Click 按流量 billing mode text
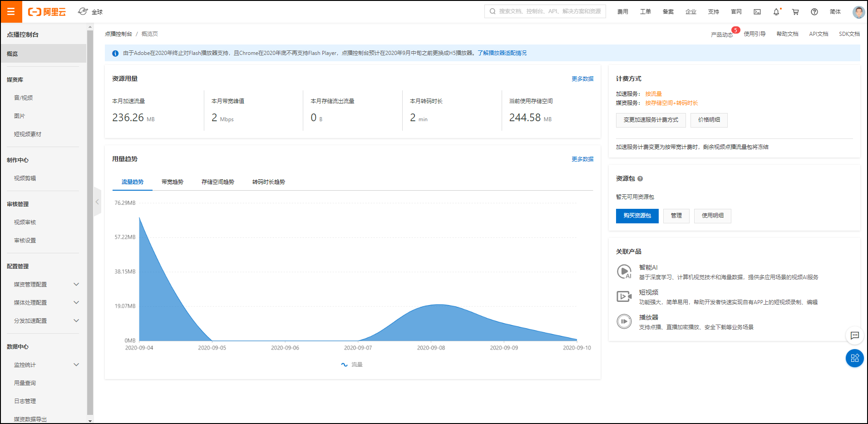The height and width of the screenshot is (424, 868). [x=654, y=94]
